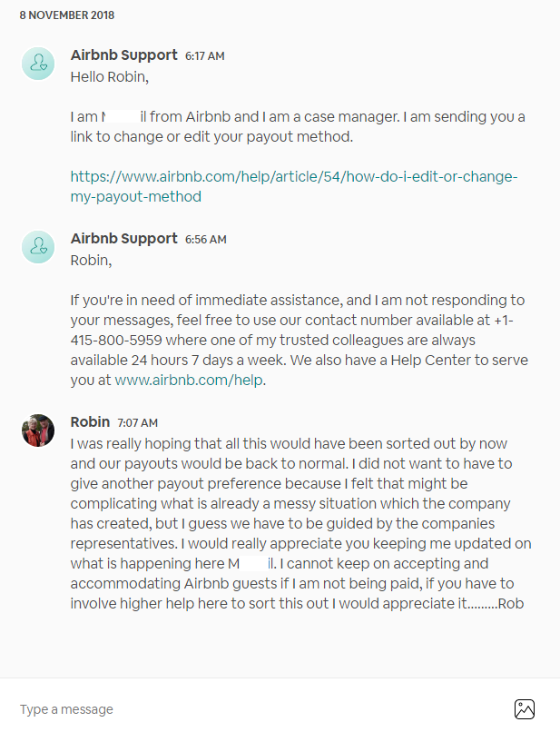Click the Airbnb Support avatar at 6:17 AM
Screen dimensions: 560x732
tap(38, 63)
